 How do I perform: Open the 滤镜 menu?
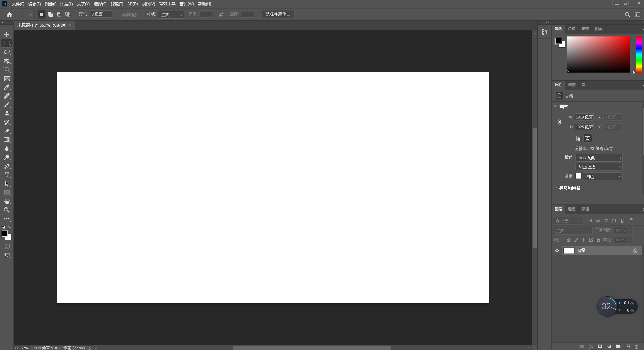pos(116,4)
